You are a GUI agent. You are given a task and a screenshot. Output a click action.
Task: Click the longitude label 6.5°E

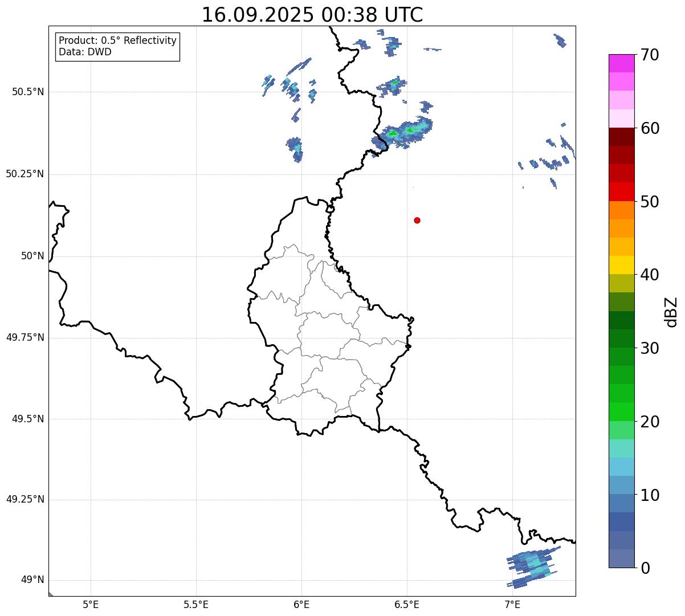coord(407,604)
